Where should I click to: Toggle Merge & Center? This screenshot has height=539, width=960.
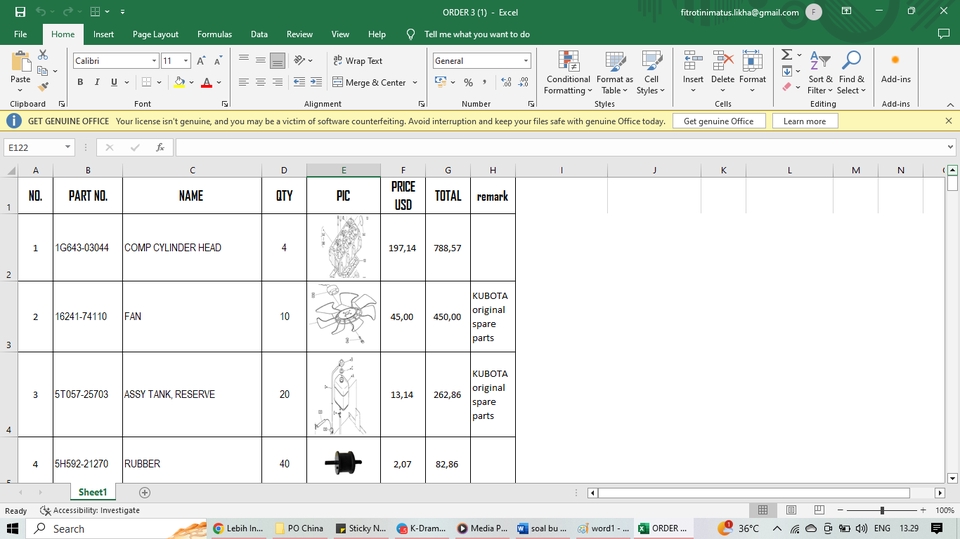369,82
